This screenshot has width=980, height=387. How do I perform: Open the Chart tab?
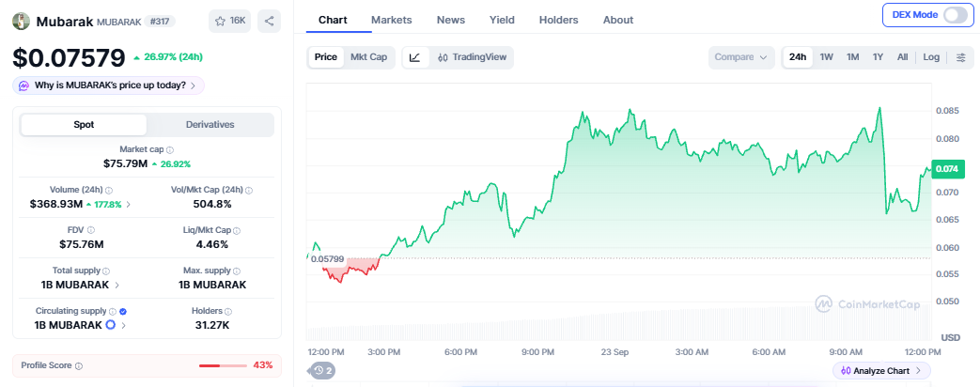coord(333,20)
